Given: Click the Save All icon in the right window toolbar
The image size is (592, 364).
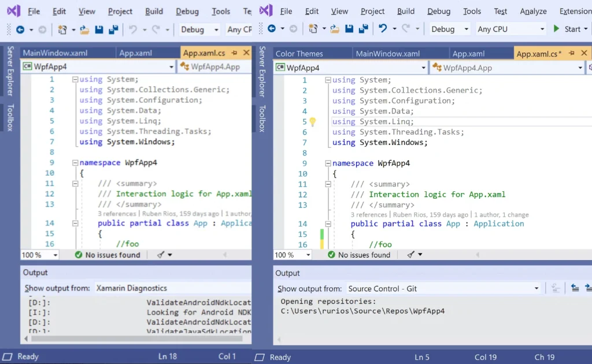Looking at the screenshot, I should click(365, 29).
